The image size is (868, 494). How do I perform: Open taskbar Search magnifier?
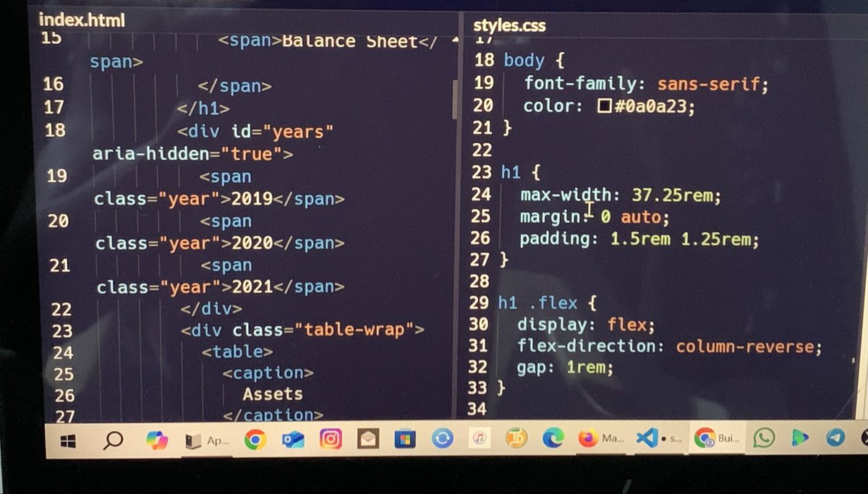[113, 439]
